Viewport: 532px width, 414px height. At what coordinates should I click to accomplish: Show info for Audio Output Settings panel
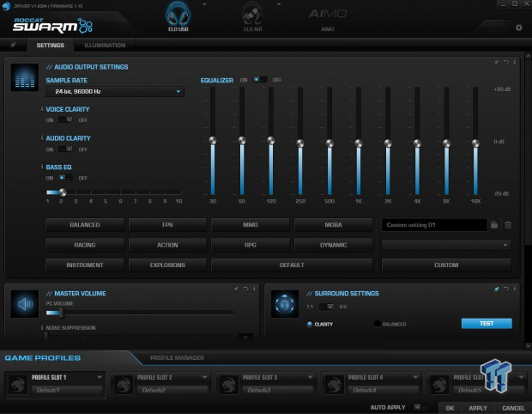point(514,62)
